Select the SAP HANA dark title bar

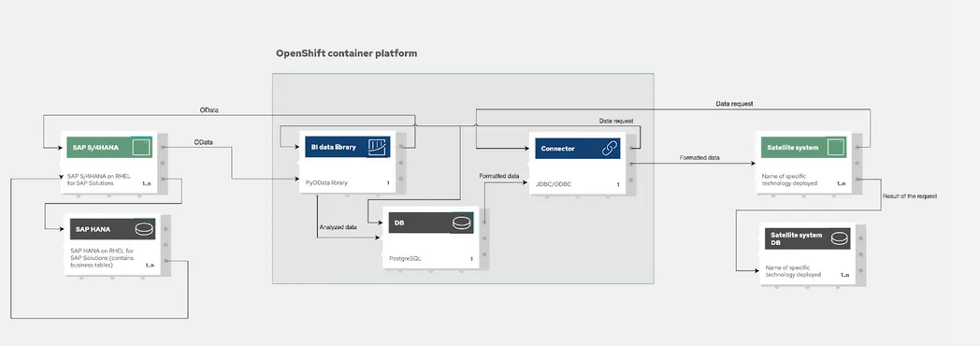coord(111,229)
